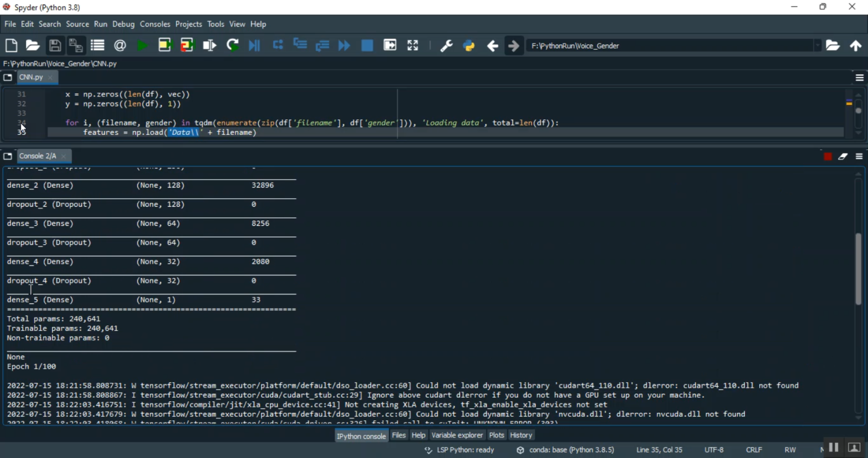
Task: Interrupt kernel with the red stop square
Action: [x=827, y=157]
